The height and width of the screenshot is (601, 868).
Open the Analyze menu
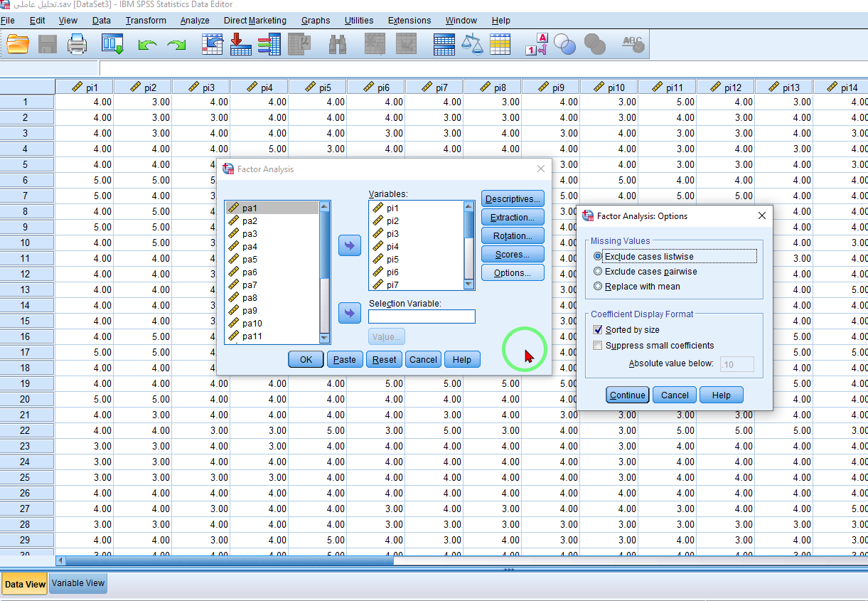194,21
